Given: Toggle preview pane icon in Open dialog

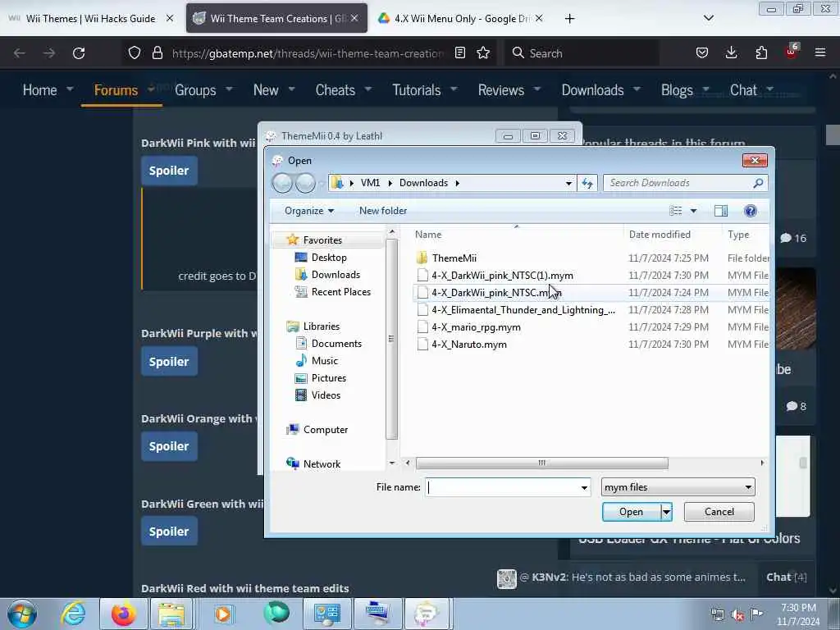Looking at the screenshot, I should 721,211.
